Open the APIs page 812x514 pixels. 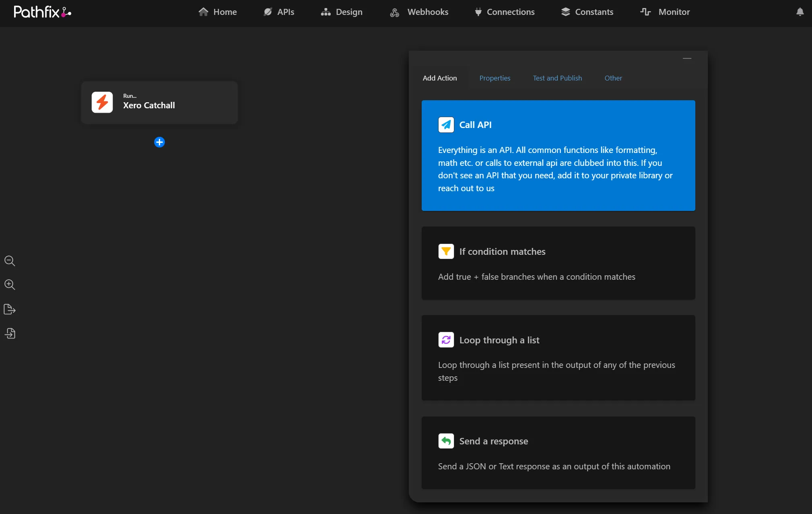[x=279, y=12]
